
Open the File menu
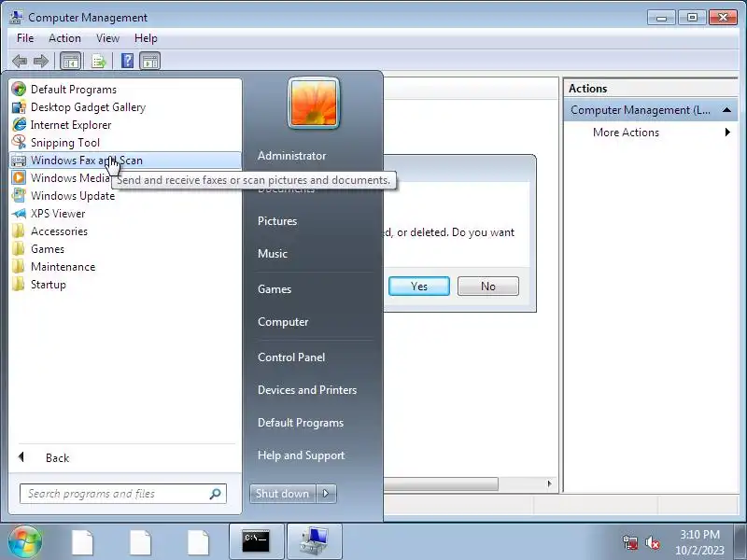25,38
